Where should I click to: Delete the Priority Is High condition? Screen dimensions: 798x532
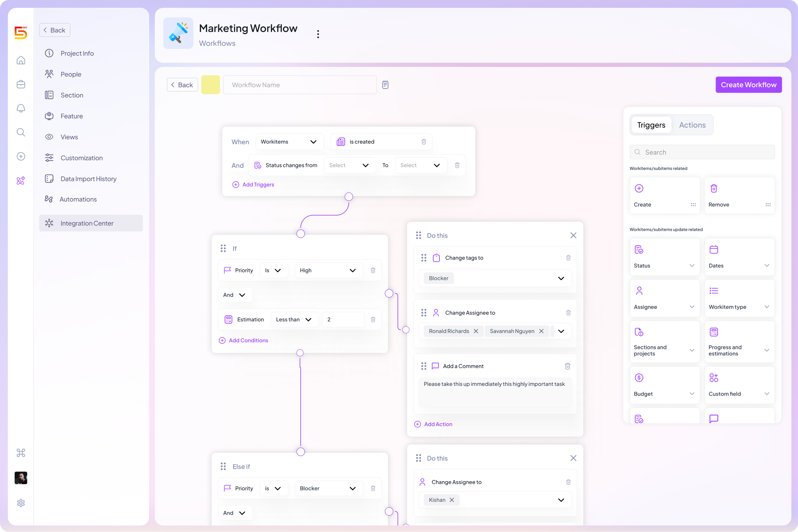(x=373, y=270)
